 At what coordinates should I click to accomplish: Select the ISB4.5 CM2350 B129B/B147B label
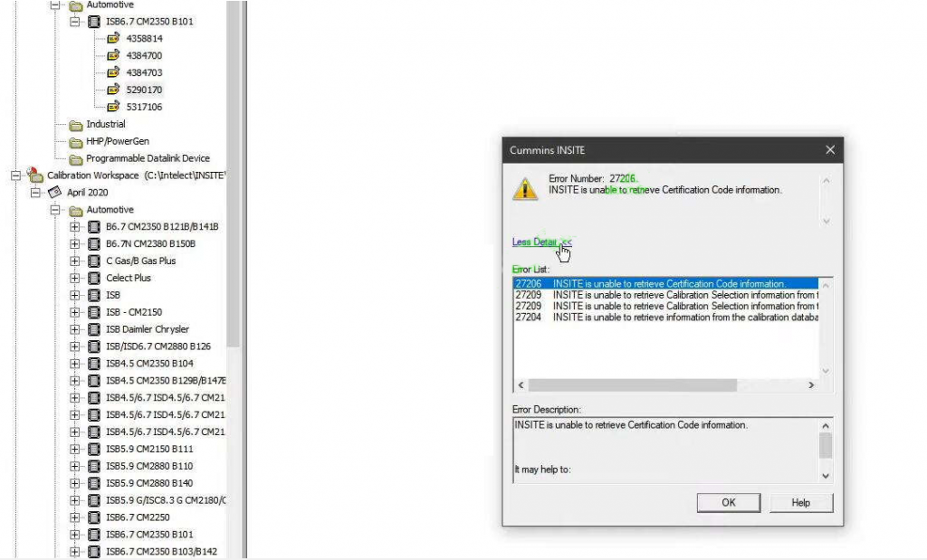pyautogui.click(x=166, y=381)
